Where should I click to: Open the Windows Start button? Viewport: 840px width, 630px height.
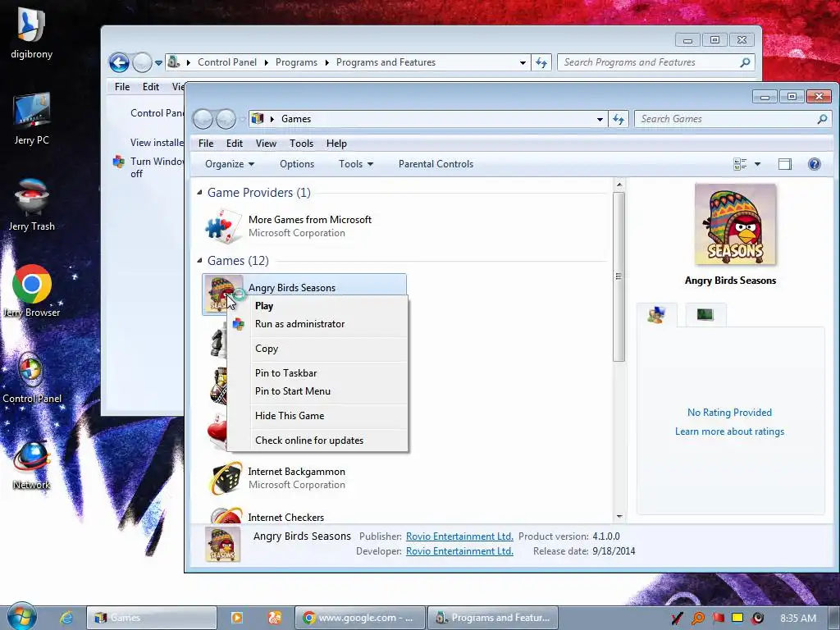pyautogui.click(x=21, y=617)
